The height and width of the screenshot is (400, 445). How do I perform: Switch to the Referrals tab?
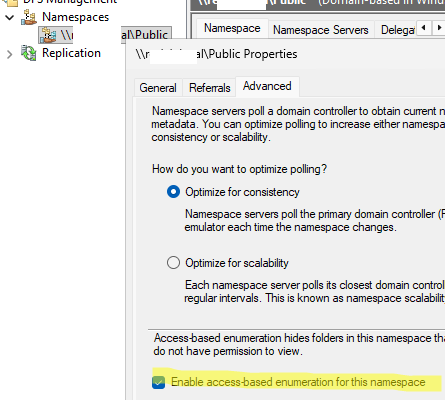210,88
